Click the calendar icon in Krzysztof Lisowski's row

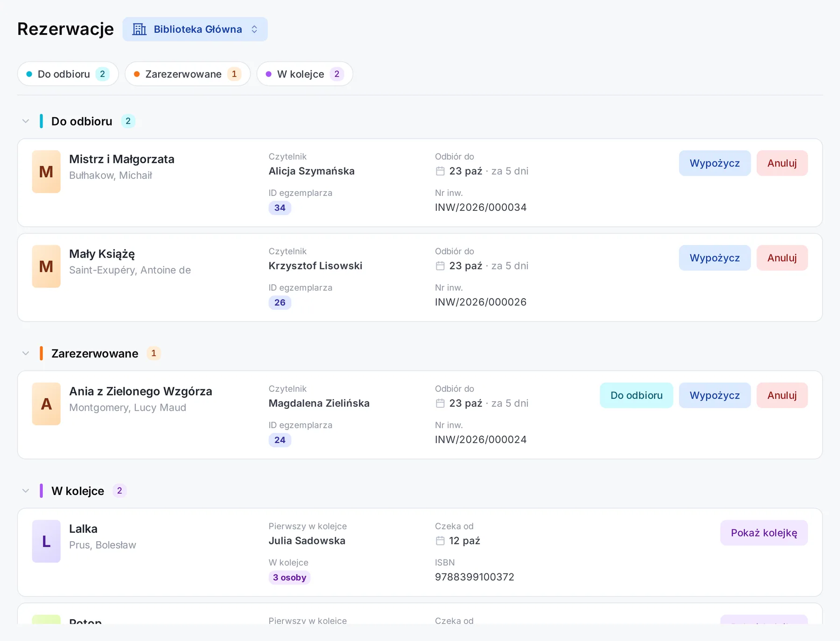tap(440, 266)
